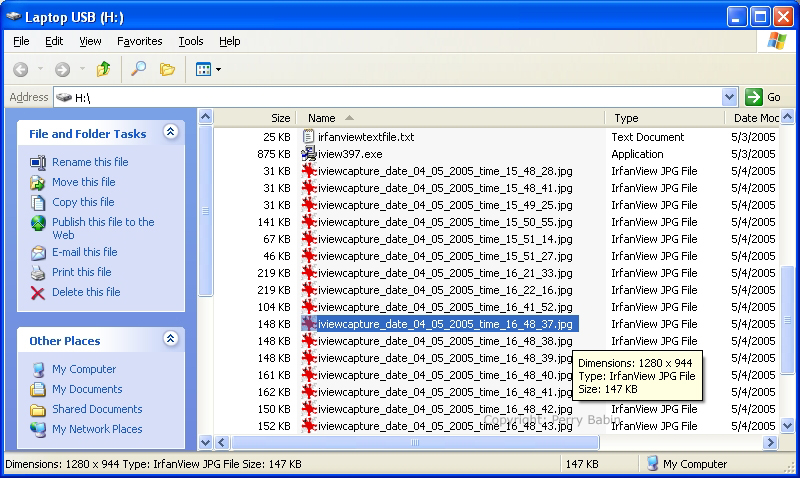
Task: Click the file list scroll down arrow
Action: (x=787, y=425)
